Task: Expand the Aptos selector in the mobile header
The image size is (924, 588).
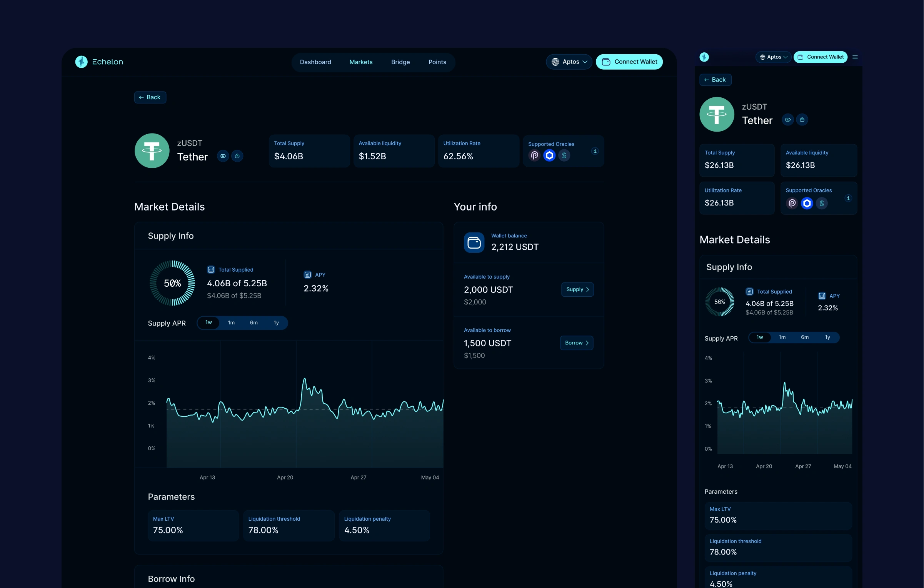Action: click(773, 57)
